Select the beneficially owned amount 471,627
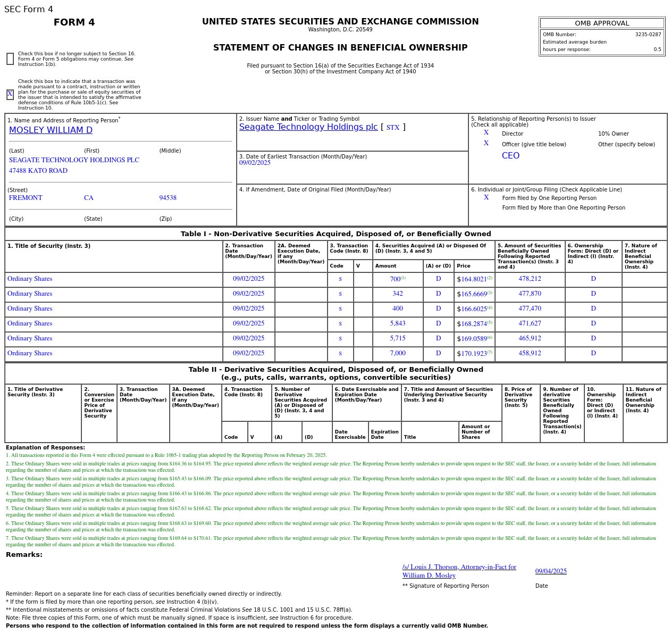The image size is (672, 642). click(x=530, y=323)
